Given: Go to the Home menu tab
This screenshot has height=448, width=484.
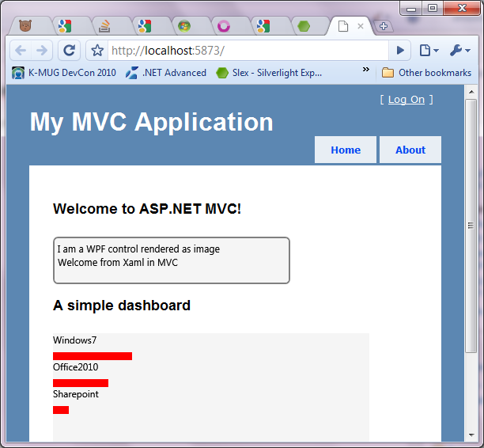Looking at the screenshot, I should coord(346,150).
